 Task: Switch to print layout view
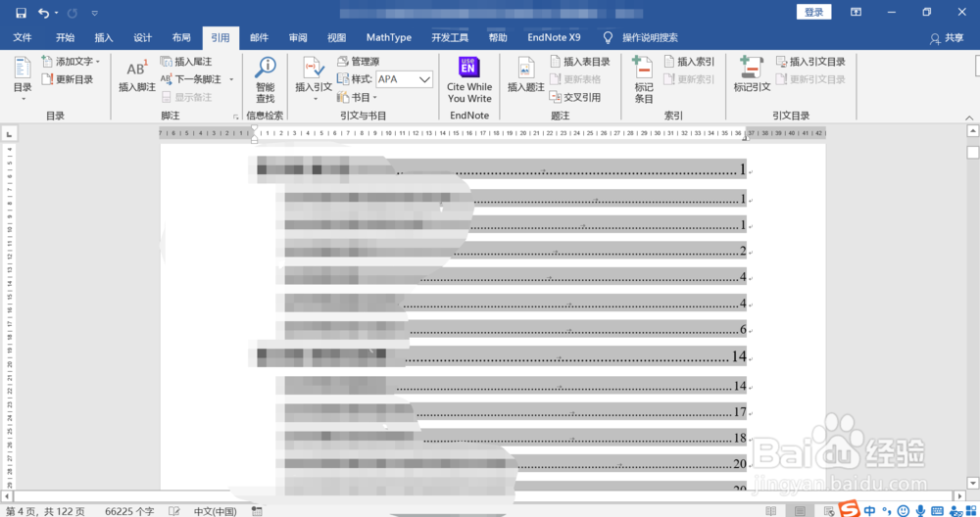tap(800, 511)
